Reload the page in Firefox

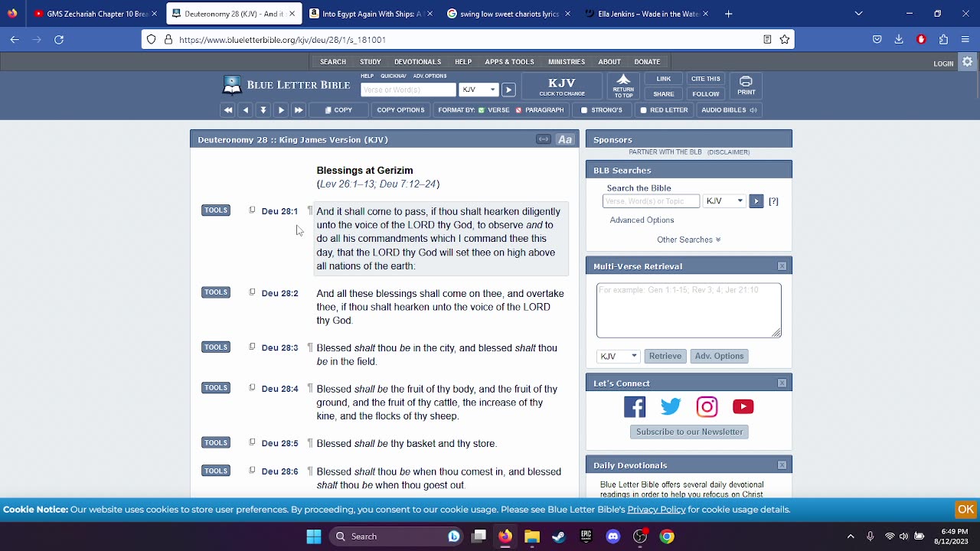tap(59, 39)
